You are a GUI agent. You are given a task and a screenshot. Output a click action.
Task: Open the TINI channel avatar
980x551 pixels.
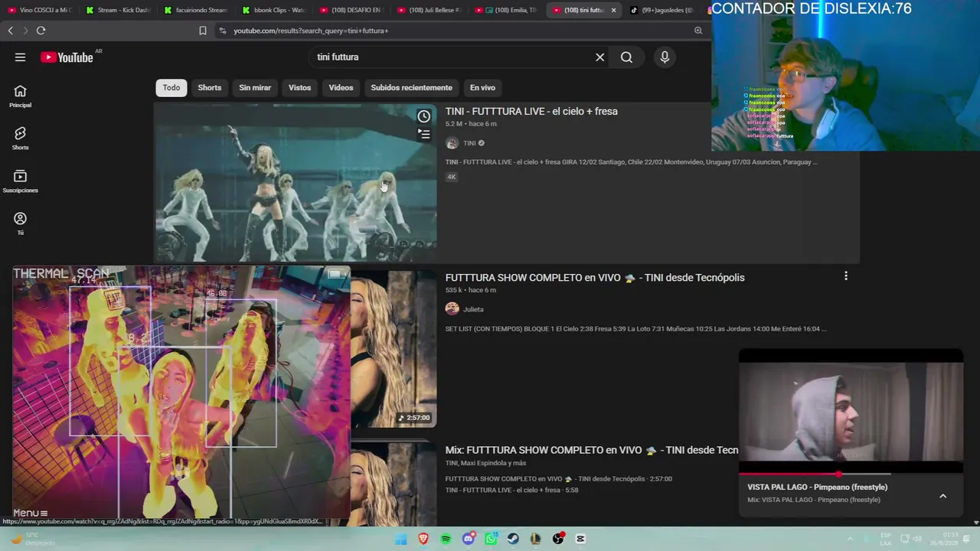[x=452, y=143]
